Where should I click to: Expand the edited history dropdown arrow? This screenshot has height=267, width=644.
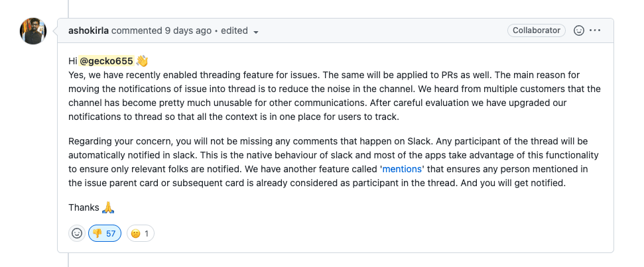tap(256, 32)
